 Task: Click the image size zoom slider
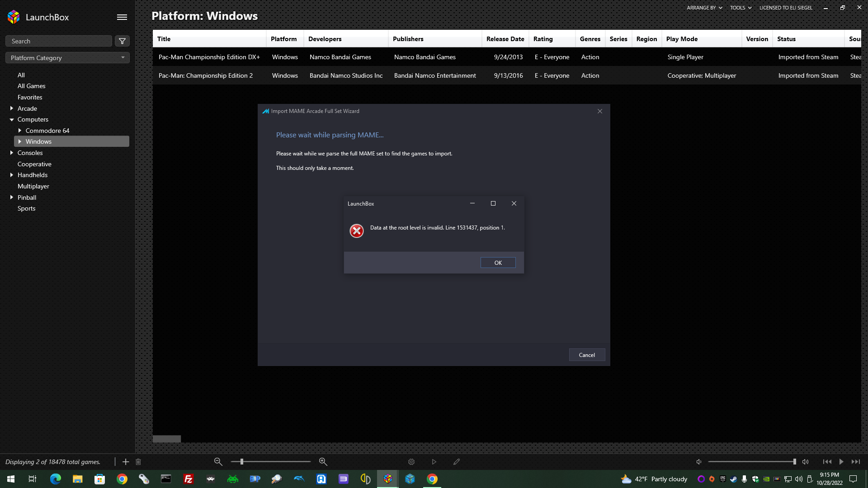point(271,462)
